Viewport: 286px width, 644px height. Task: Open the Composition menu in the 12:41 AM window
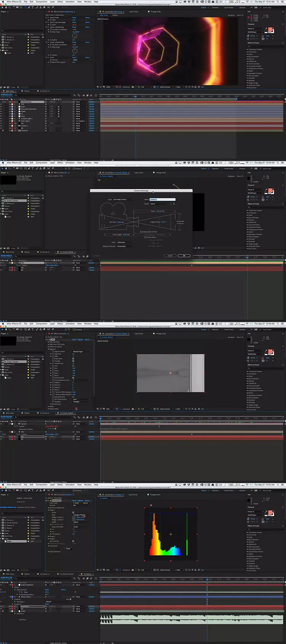42,2
